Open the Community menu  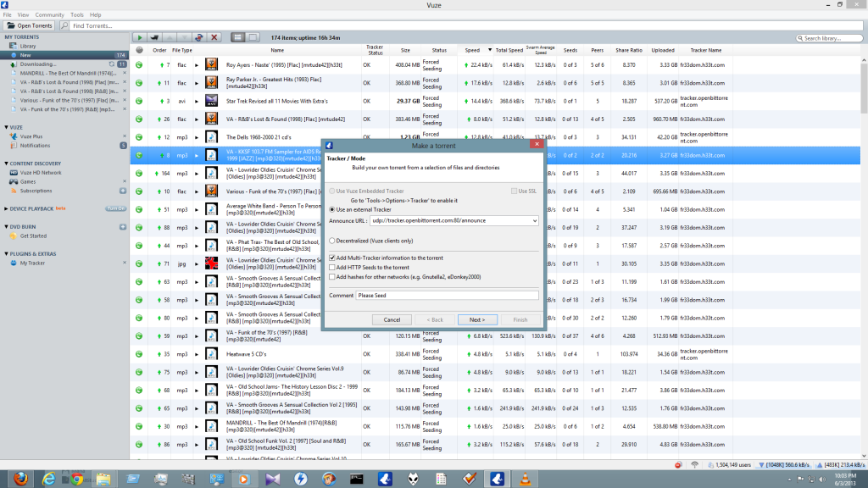pyautogui.click(x=50, y=15)
